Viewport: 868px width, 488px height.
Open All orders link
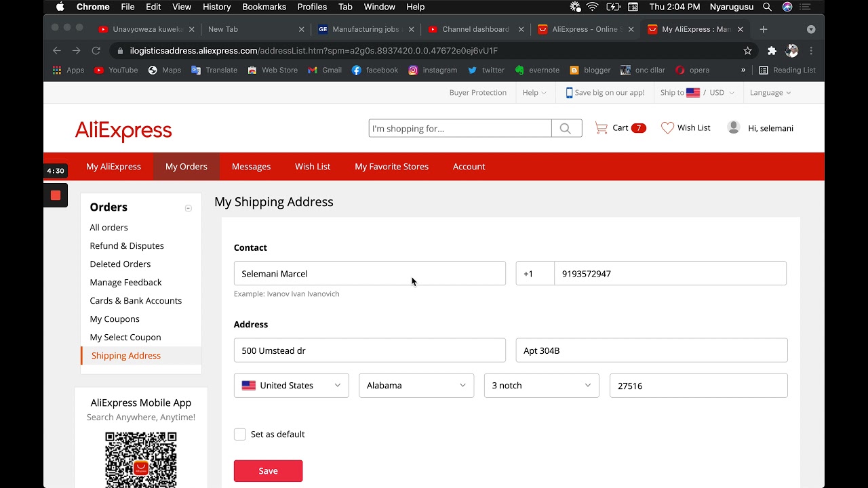click(108, 228)
